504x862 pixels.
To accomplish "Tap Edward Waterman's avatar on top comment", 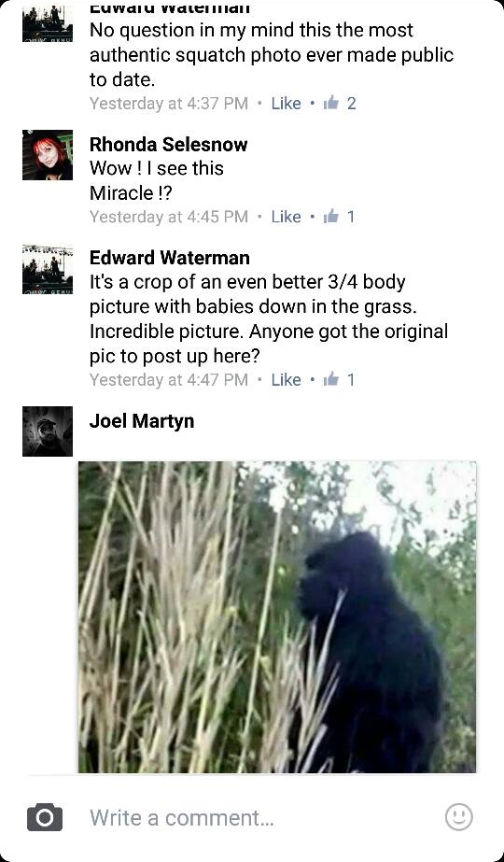I will (48, 23).
